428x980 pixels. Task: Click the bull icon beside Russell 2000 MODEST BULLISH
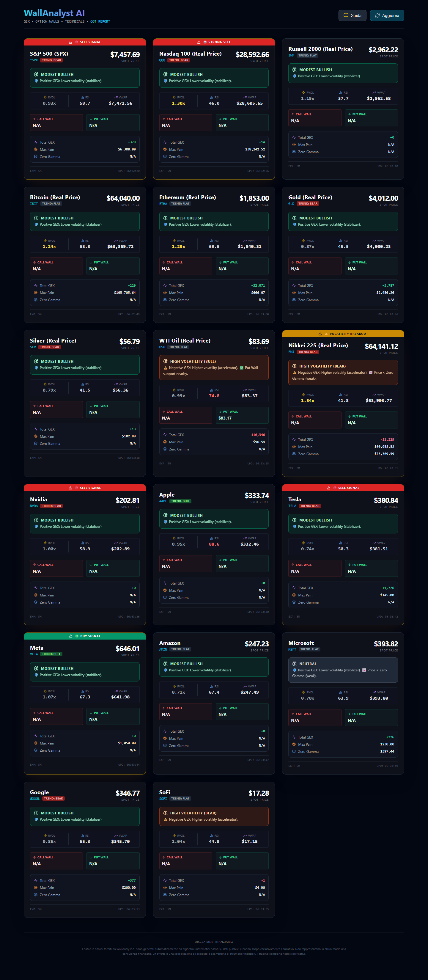295,70
